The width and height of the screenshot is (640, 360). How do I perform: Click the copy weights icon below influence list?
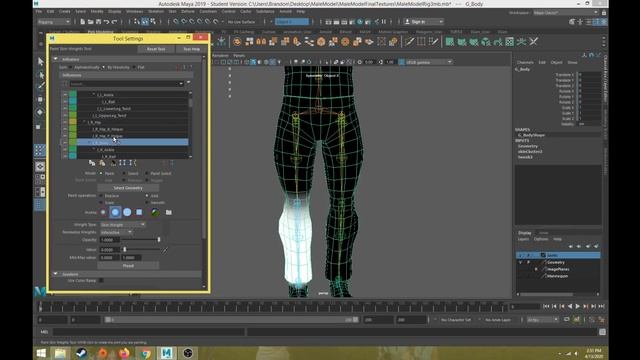pyautogui.click(x=92, y=163)
